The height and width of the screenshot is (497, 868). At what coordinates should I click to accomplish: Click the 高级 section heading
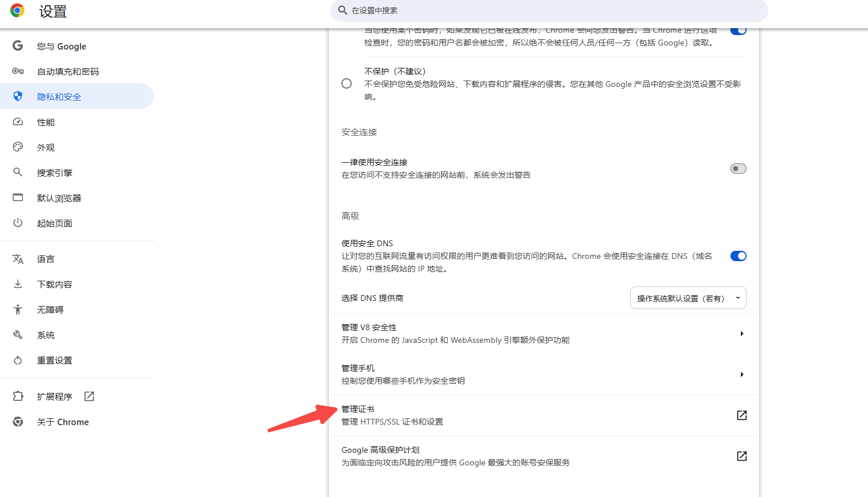point(350,216)
